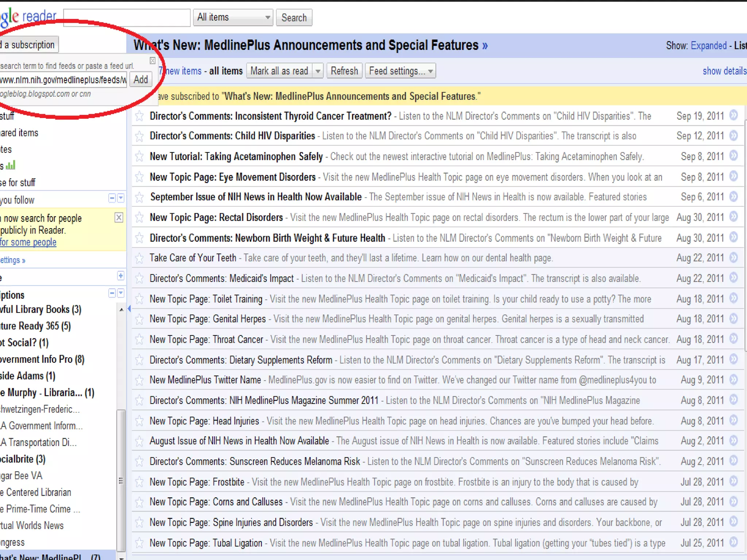Open the All items search dropdown
Screen dimensions: 747x560
point(233,17)
